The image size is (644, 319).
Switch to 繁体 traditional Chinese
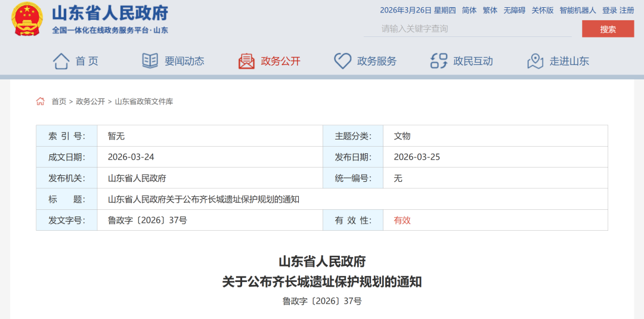[x=490, y=10]
